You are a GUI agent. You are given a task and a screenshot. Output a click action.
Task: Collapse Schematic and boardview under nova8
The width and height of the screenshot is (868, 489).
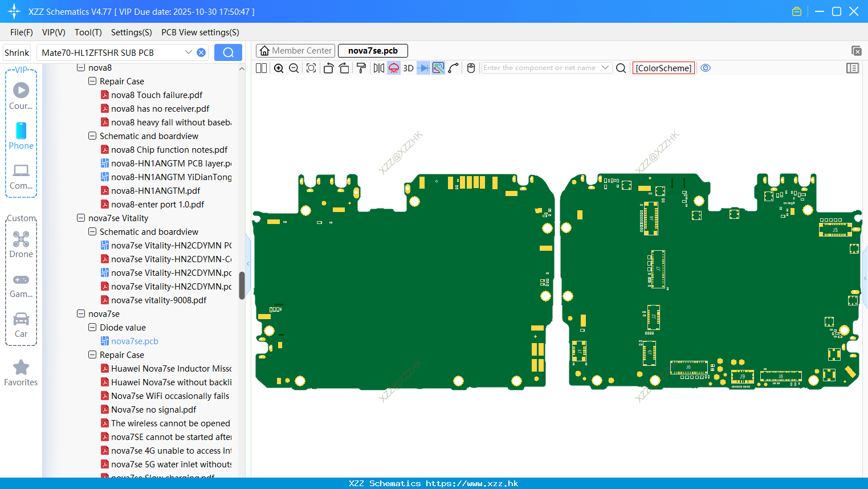pyautogui.click(x=92, y=136)
